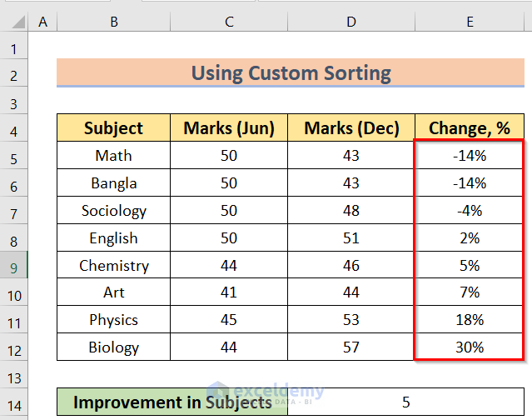Select the column A header
The height and width of the screenshot is (420, 532).
[42, 22]
